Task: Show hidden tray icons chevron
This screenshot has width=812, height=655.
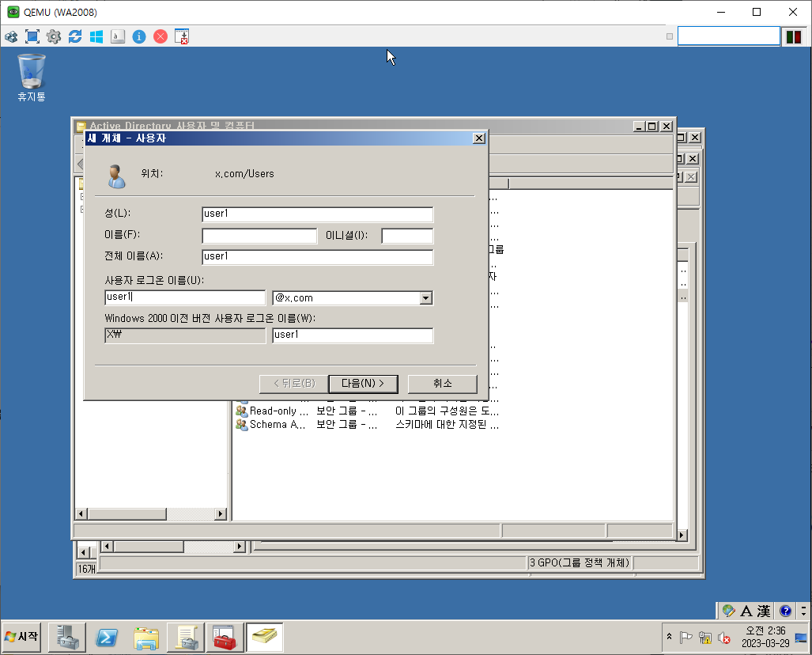Action: 669,637
